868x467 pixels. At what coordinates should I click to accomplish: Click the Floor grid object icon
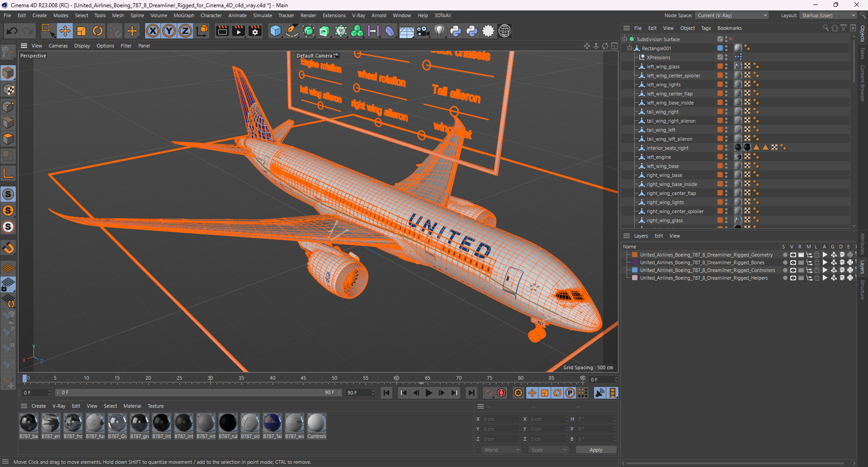pyautogui.click(x=406, y=31)
